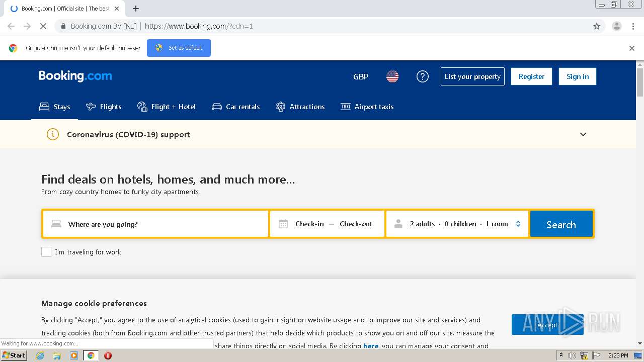Click the taskbar clock showing 2:23 PM
This screenshot has width=644, height=362.
[618, 355]
